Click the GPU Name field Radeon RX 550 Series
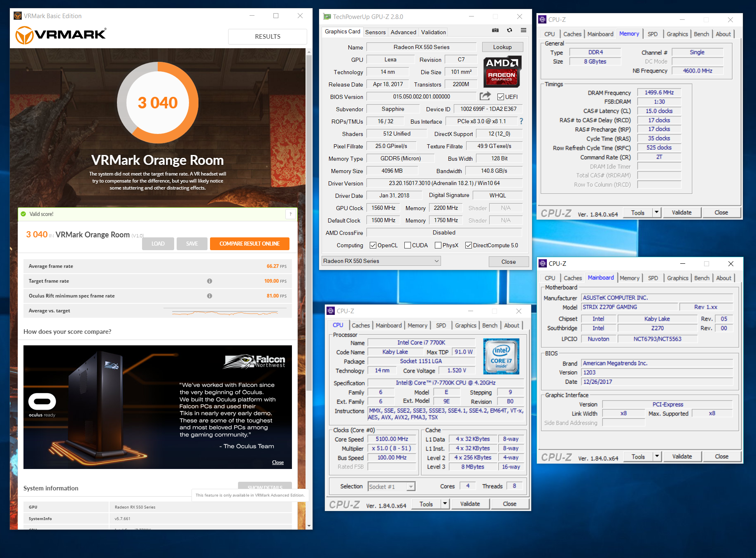Image resolution: width=756 pixels, height=558 pixels. click(421, 47)
